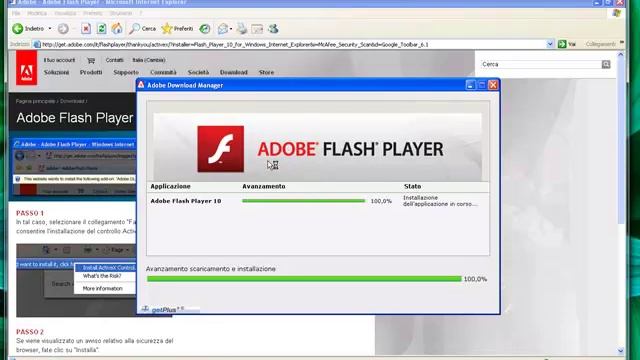Viewport: 640px width, 360px height.
Task: Refresh the page with green arrows icon
Action: point(101,29)
